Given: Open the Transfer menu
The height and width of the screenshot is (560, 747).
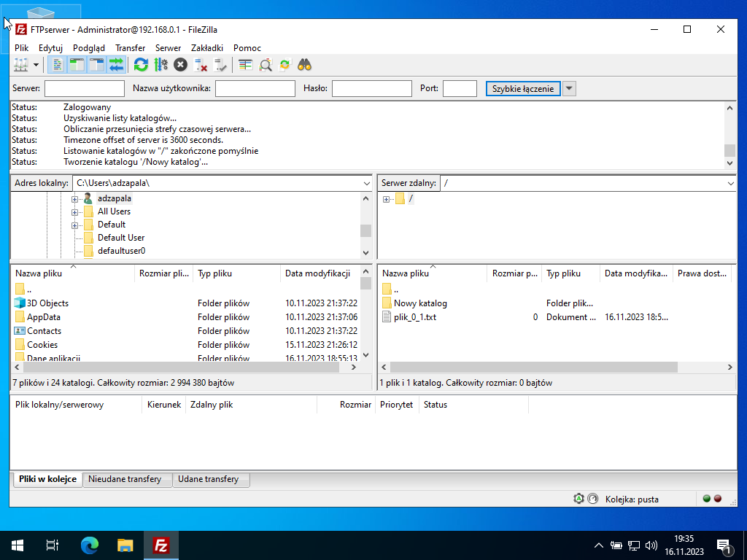Looking at the screenshot, I should pos(130,47).
